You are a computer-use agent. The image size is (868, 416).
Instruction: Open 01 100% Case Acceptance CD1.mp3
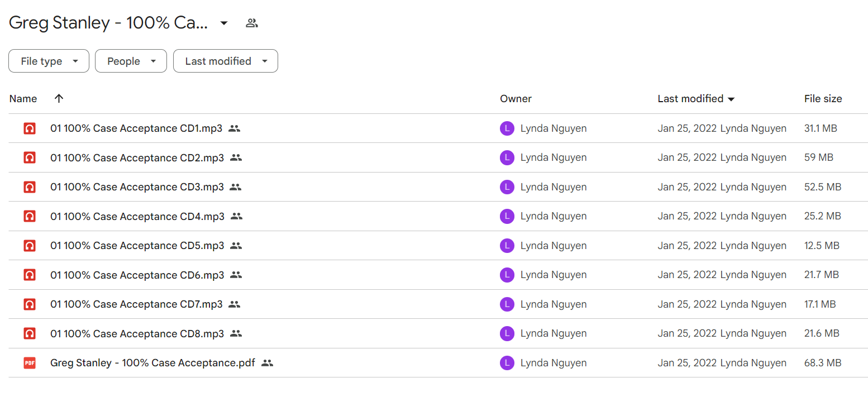click(x=136, y=128)
